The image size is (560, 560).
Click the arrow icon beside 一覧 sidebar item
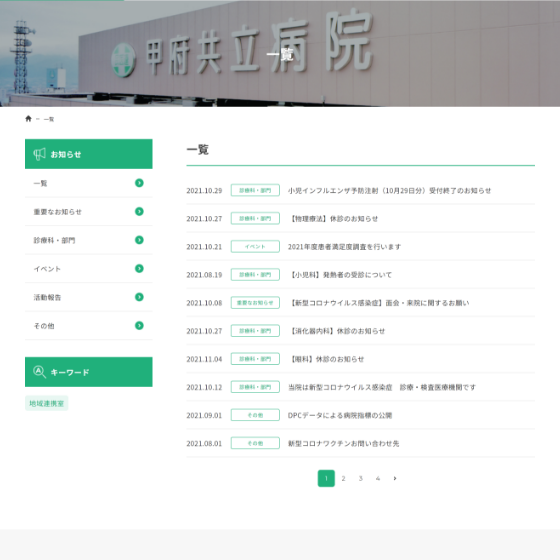(x=139, y=183)
